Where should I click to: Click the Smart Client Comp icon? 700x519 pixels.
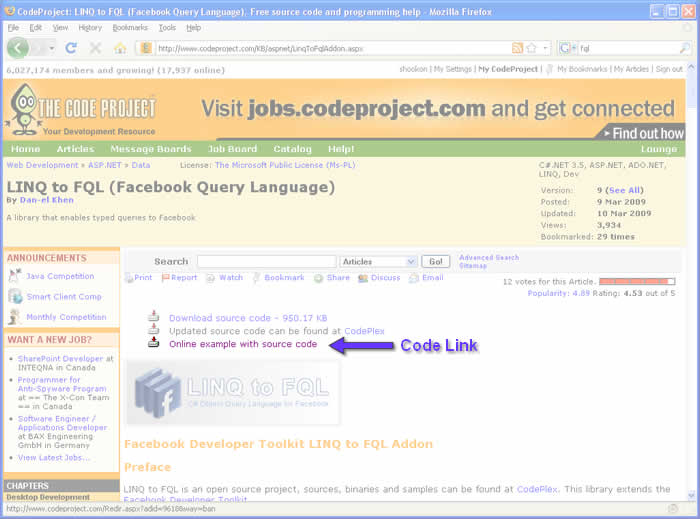[15, 296]
